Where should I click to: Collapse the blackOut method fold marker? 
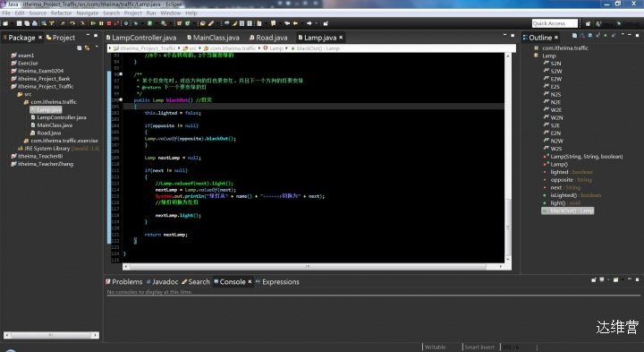121,99
